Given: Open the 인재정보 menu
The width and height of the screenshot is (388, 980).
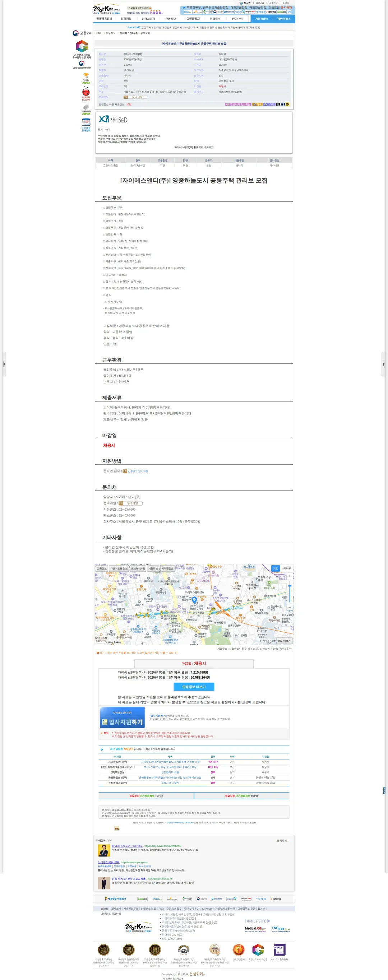Looking at the screenshot, I should point(126,19).
